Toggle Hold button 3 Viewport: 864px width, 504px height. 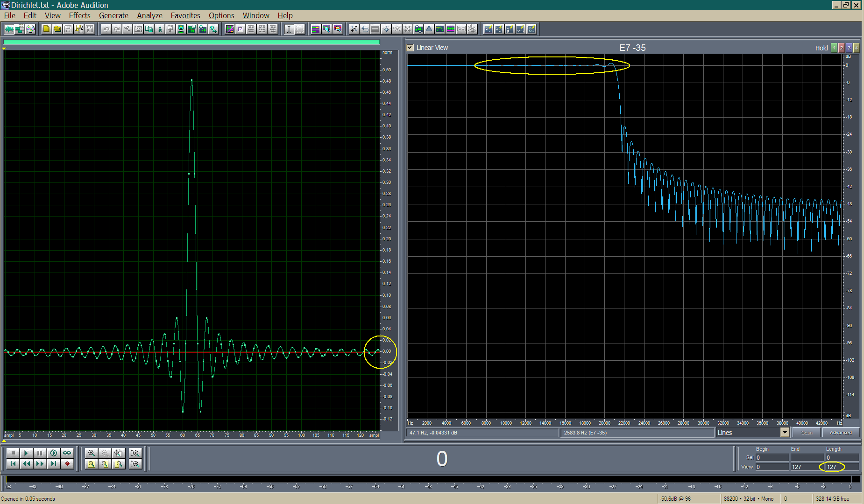click(849, 48)
